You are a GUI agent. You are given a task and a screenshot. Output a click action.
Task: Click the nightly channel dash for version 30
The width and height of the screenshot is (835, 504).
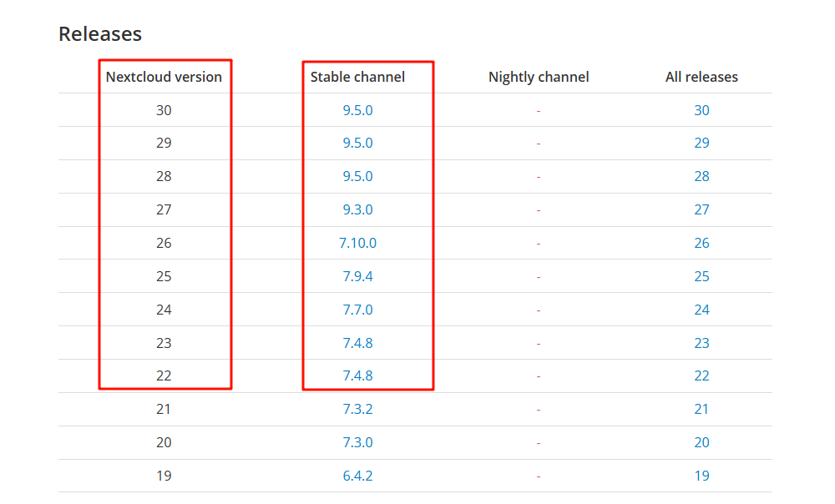pyautogui.click(x=539, y=111)
